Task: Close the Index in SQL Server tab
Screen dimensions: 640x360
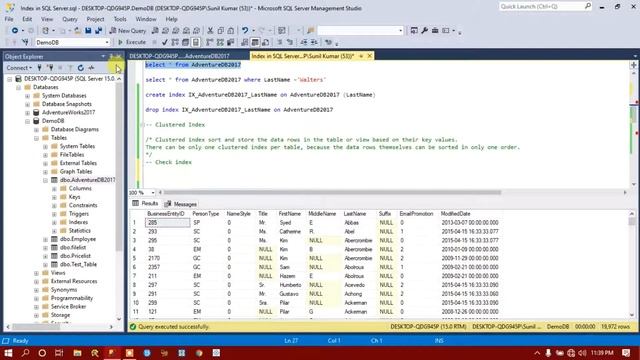Action: click(370, 56)
